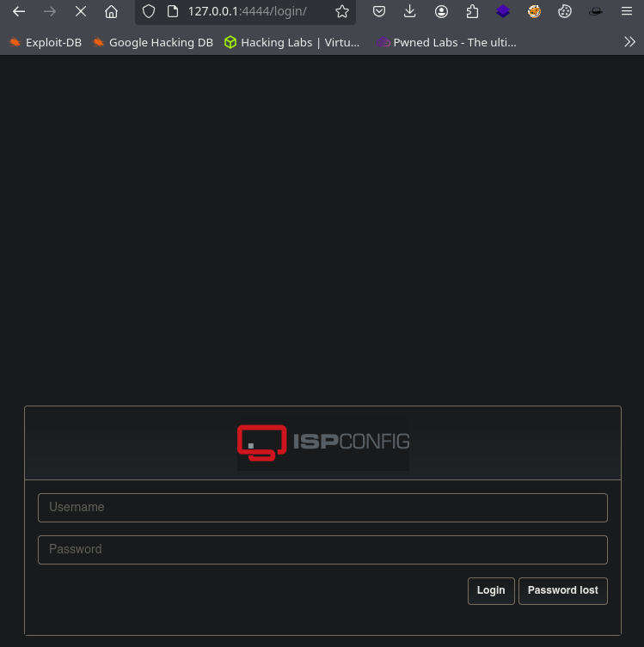Open the Exploit-DB bookmark
The height and width of the screenshot is (647, 644).
[46, 42]
